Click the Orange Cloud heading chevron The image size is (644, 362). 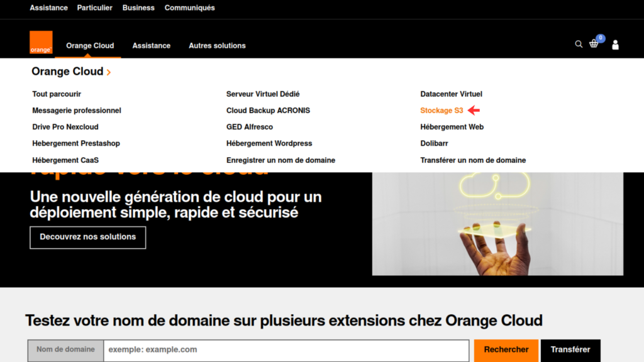point(109,72)
